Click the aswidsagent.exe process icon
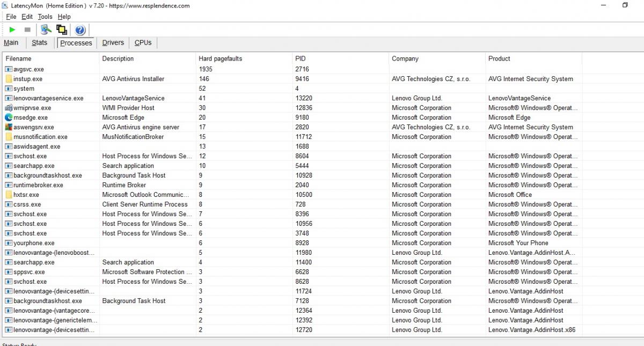This screenshot has width=644, height=346. click(x=9, y=146)
